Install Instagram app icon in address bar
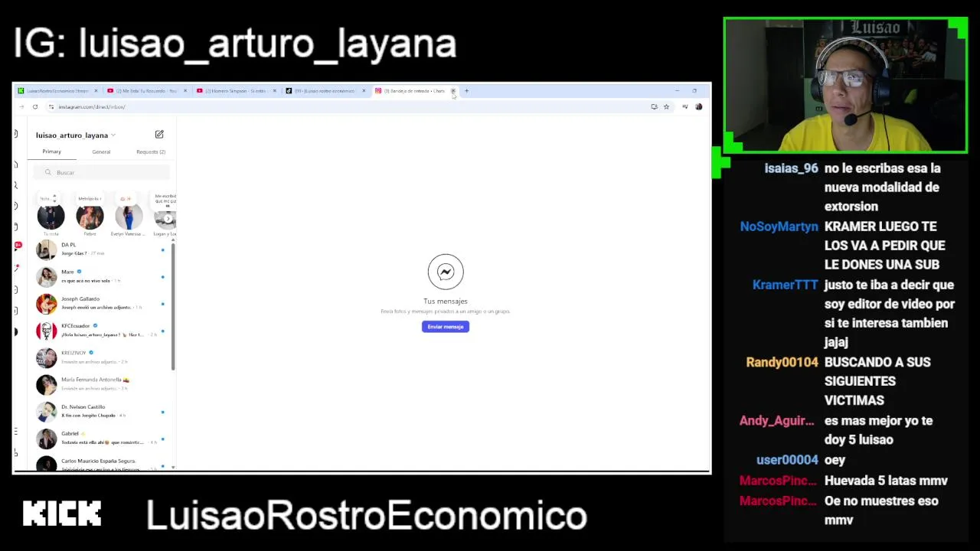 [x=654, y=107]
